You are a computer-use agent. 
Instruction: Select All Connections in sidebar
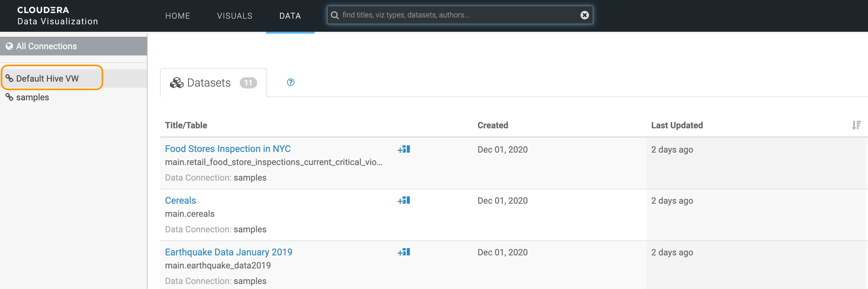click(x=73, y=46)
